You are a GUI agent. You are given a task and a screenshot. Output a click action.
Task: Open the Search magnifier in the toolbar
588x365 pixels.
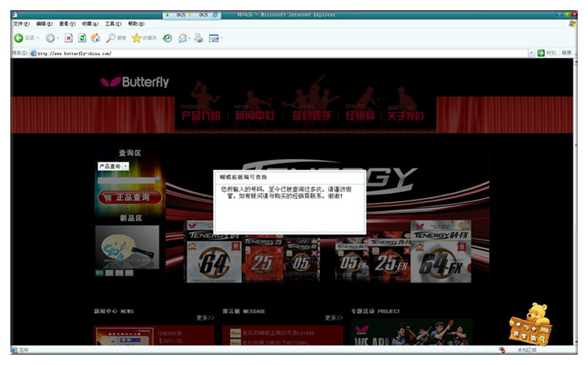[x=111, y=38]
